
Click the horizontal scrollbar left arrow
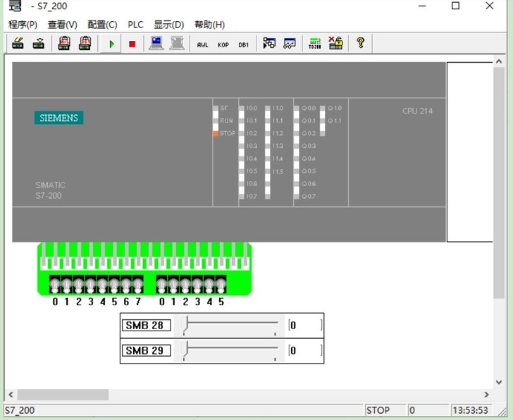tap(11, 395)
